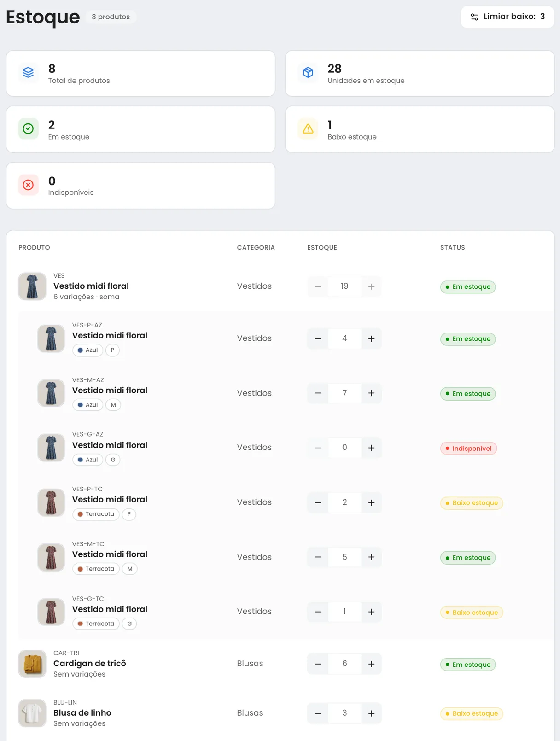
Task: Click the size M chip on VES-M-AZ
Action: [113, 405]
